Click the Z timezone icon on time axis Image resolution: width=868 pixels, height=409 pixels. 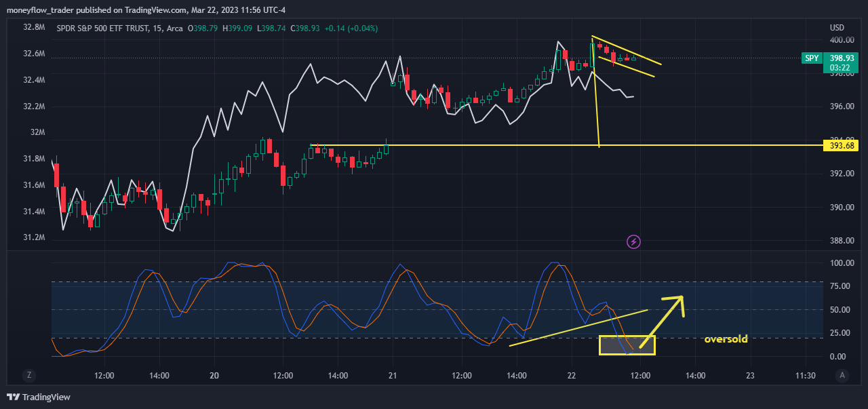[x=29, y=375]
